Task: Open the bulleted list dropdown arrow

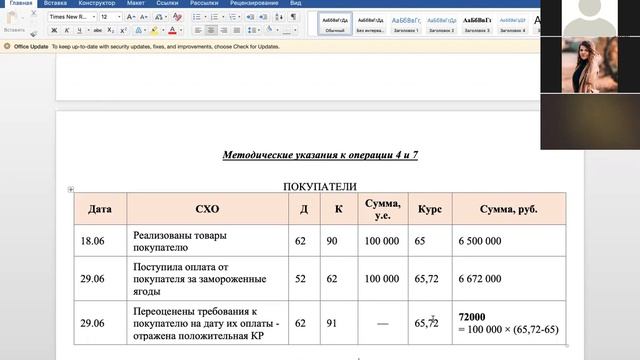Action: 205,17
